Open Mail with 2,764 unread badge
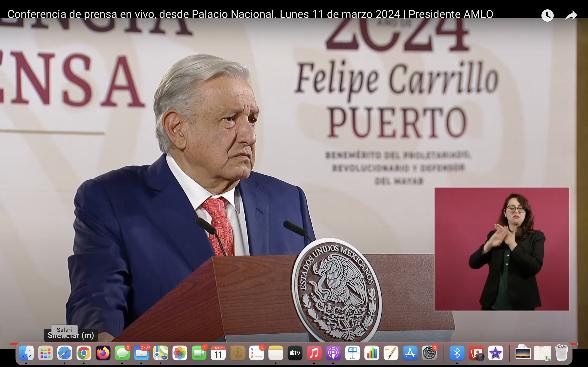Viewport: 588px width, 367px height. tap(141, 353)
